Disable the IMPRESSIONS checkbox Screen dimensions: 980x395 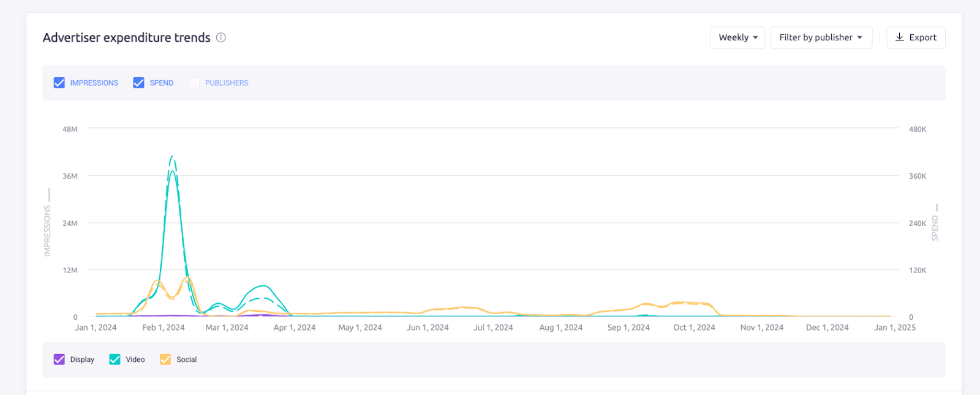[59, 82]
